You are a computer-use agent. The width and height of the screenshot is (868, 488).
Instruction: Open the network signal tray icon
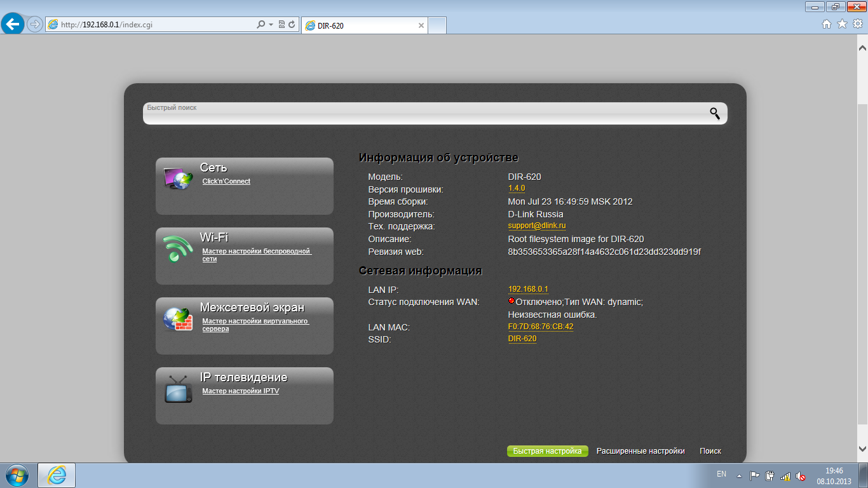pyautogui.click(x=785, y=476)
